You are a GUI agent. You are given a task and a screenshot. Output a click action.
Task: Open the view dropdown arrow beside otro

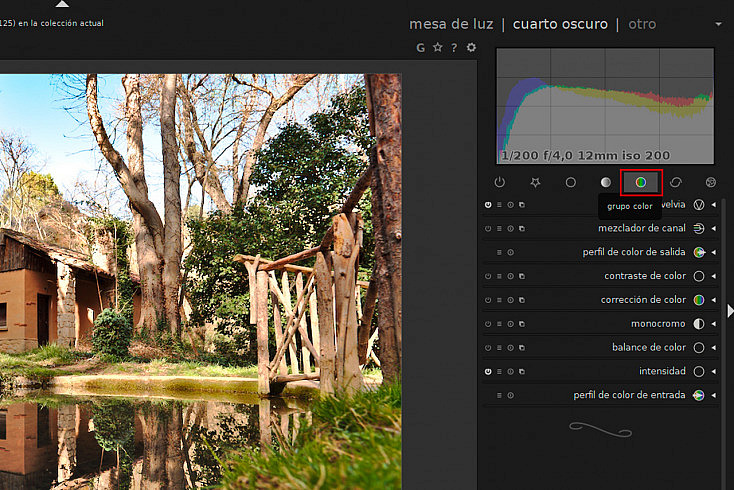coord(719,24)
